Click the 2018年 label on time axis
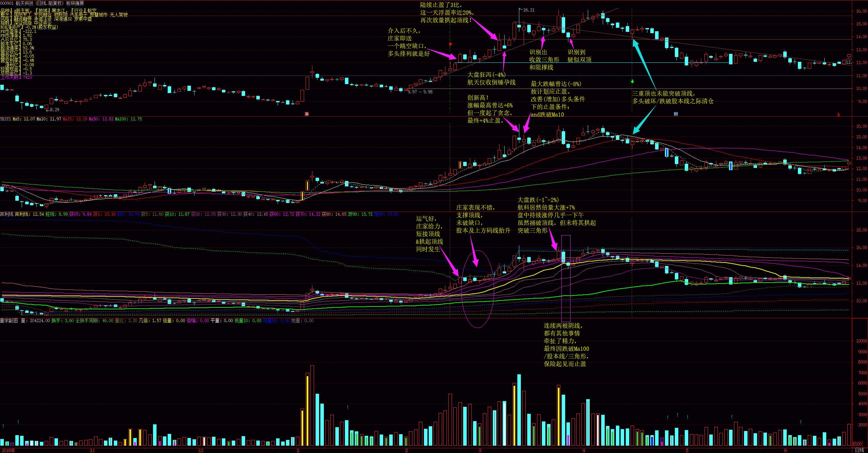 click(x=8, y=450)
